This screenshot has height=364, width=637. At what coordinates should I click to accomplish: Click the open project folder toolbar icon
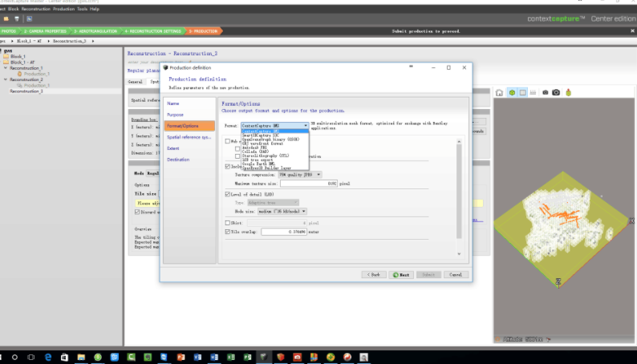point(6,18)
